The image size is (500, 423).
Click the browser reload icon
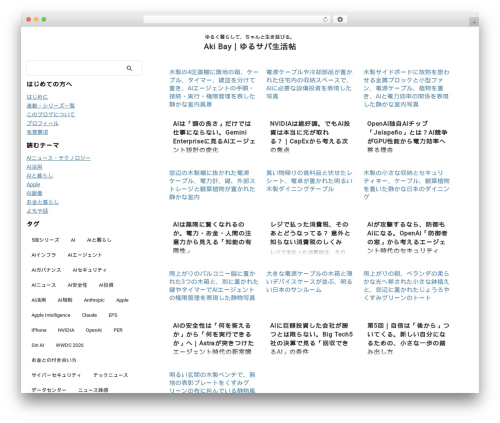(x=325, y=20)
